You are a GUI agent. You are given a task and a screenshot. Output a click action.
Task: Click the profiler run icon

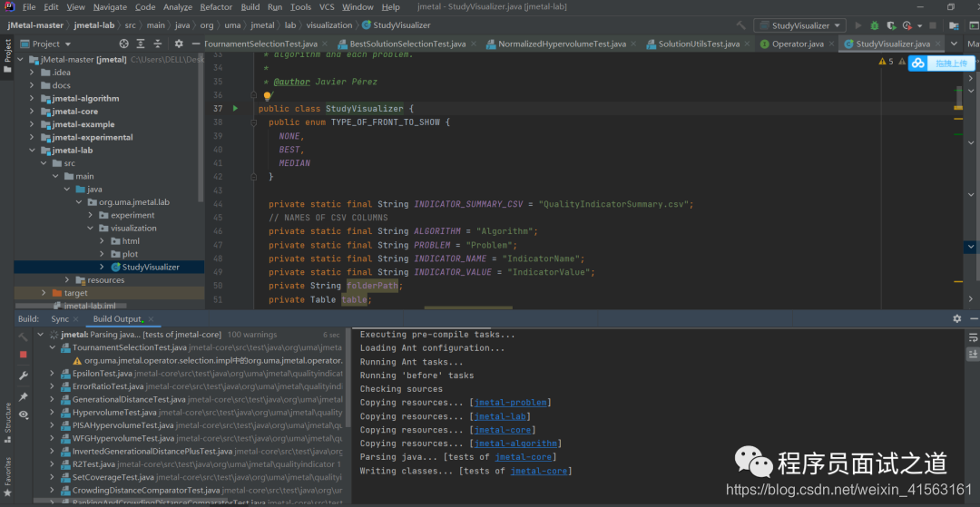[x=907, y=25]
